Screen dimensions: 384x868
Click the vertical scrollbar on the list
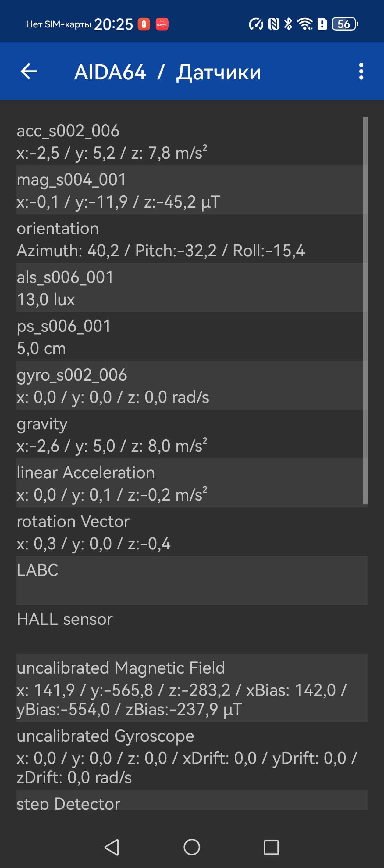[365, 310]
